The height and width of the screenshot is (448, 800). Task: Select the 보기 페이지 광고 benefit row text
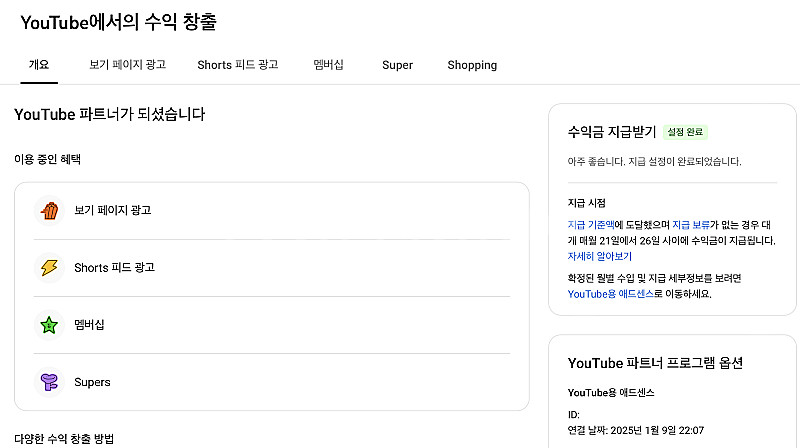[113, 210]
